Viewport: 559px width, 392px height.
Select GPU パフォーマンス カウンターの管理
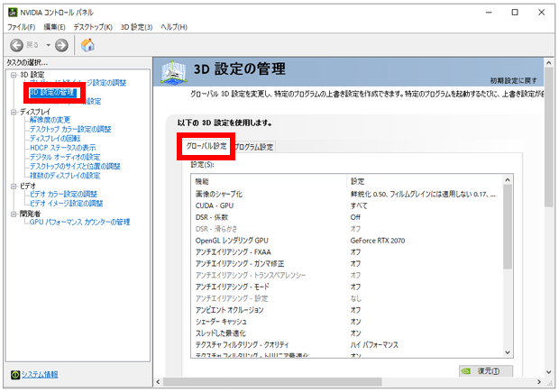click(x=80, y=222)
